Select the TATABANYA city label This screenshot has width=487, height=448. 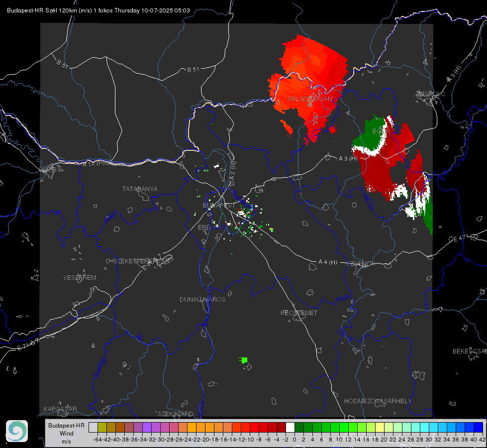tap(140, 189)
